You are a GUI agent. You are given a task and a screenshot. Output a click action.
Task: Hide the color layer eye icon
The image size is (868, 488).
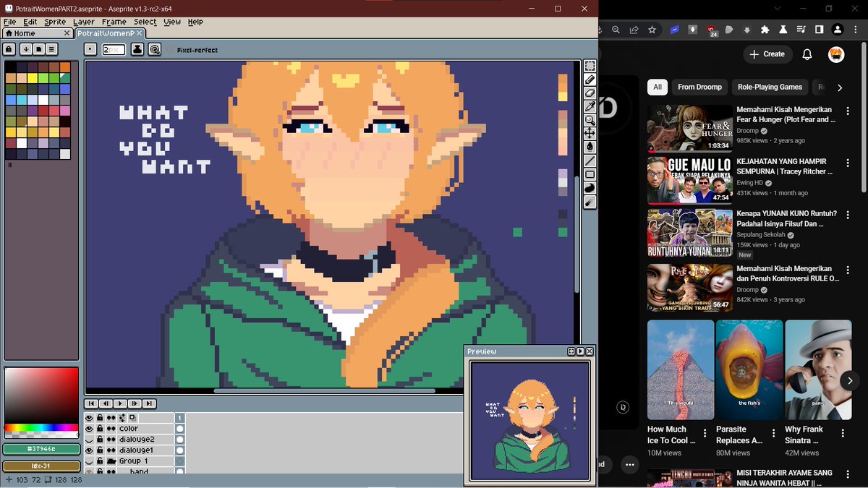[x=90, y=428]
